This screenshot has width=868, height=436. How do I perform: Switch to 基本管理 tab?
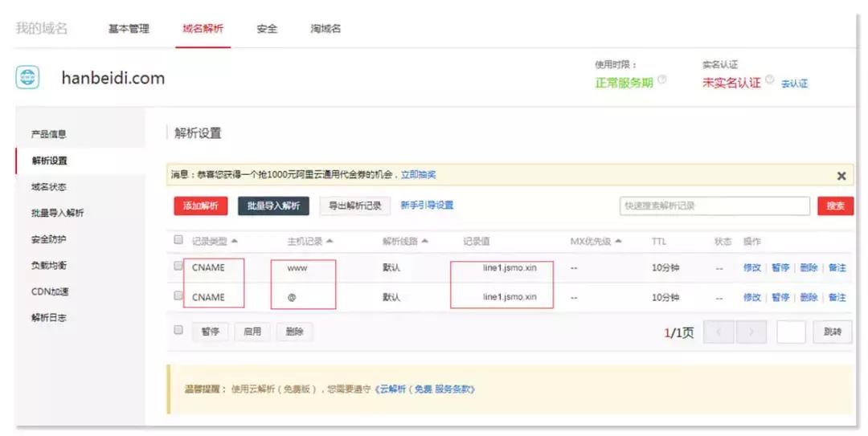129,29
